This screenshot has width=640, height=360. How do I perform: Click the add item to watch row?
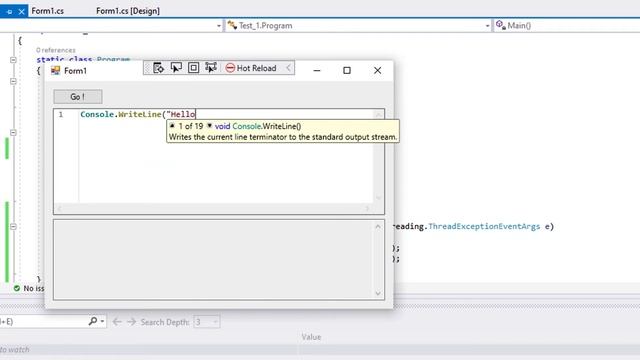coord(148,350)
